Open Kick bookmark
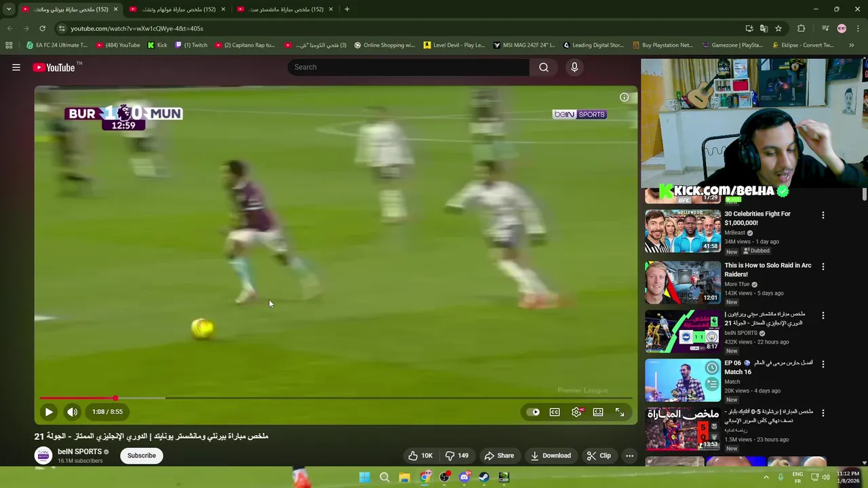This screenshot has width=868, height=488. tap(157, 45)
